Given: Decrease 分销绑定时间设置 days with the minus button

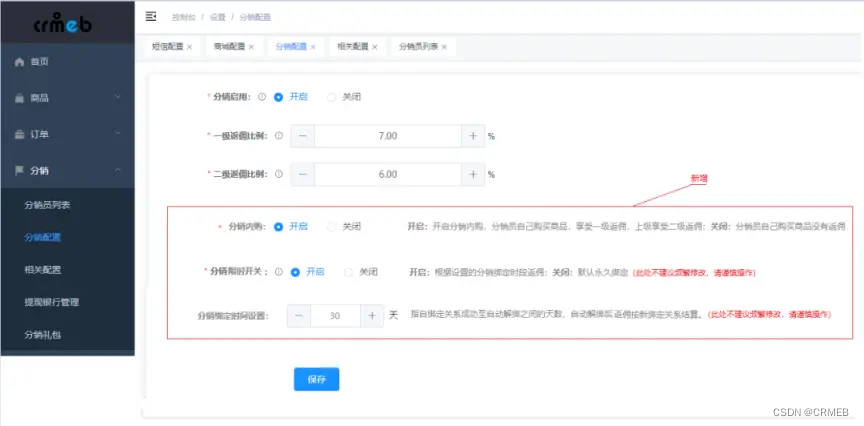Looking at the screenshot, I should (x=299, y=316).
